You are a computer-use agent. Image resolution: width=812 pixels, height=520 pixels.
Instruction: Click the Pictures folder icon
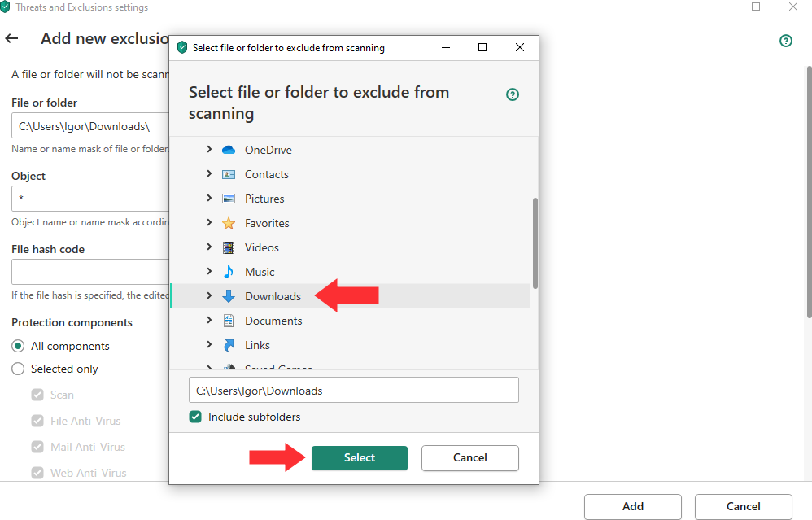229,199
